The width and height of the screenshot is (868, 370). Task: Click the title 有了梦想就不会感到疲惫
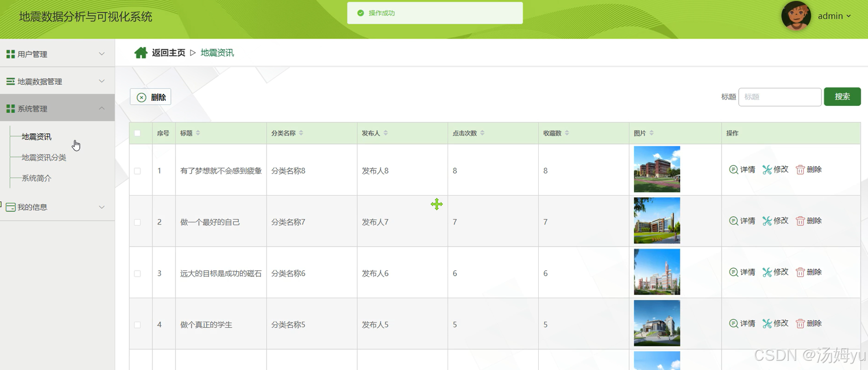tap(221, 171)
